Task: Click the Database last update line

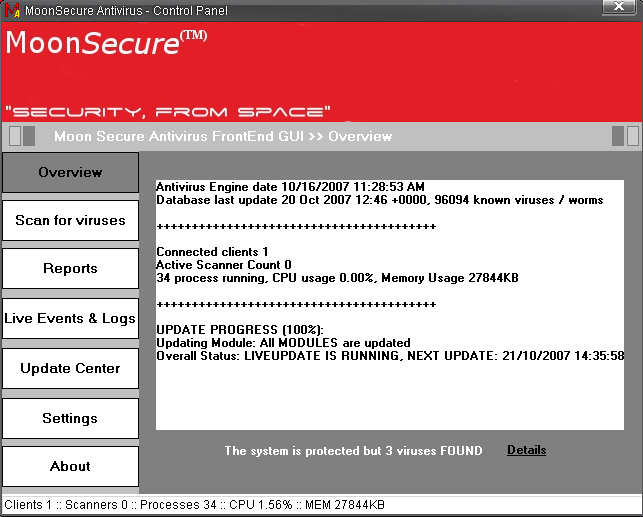Action: click(x=380, y=200)
